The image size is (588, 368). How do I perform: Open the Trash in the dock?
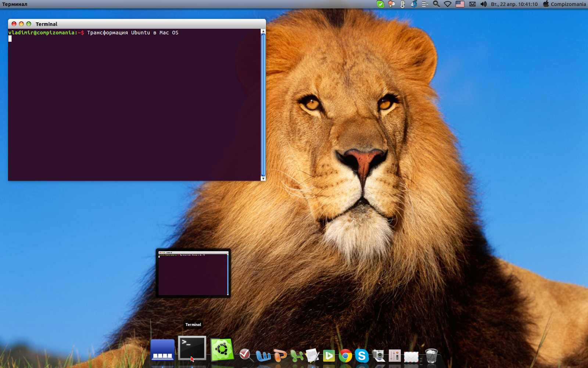(x=431, y=356)
